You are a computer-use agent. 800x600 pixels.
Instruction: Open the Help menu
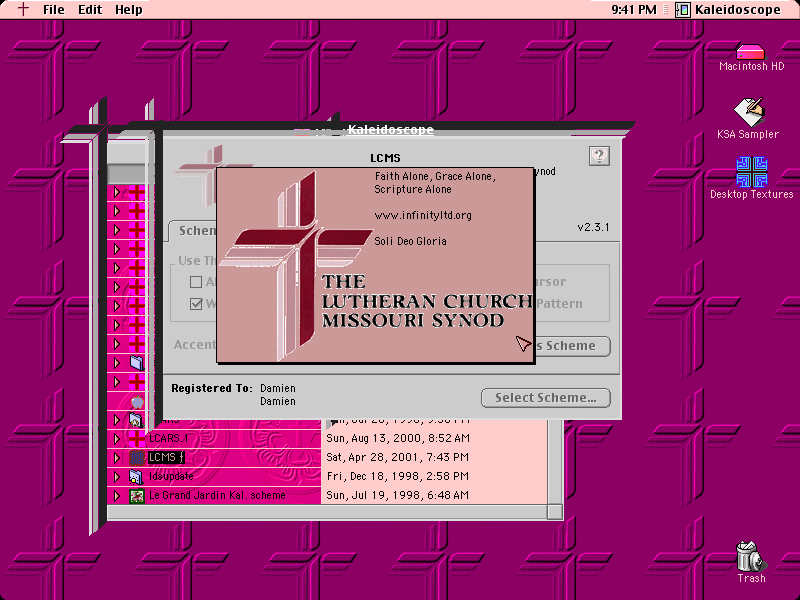click(x=129, y=10)
